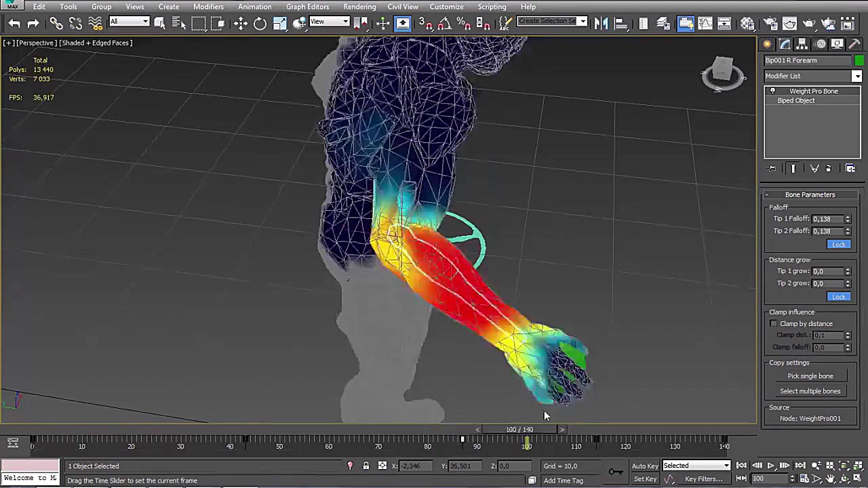The image size is (868, 488).
Task: Open the Animation menu
Action: (254, 7)
